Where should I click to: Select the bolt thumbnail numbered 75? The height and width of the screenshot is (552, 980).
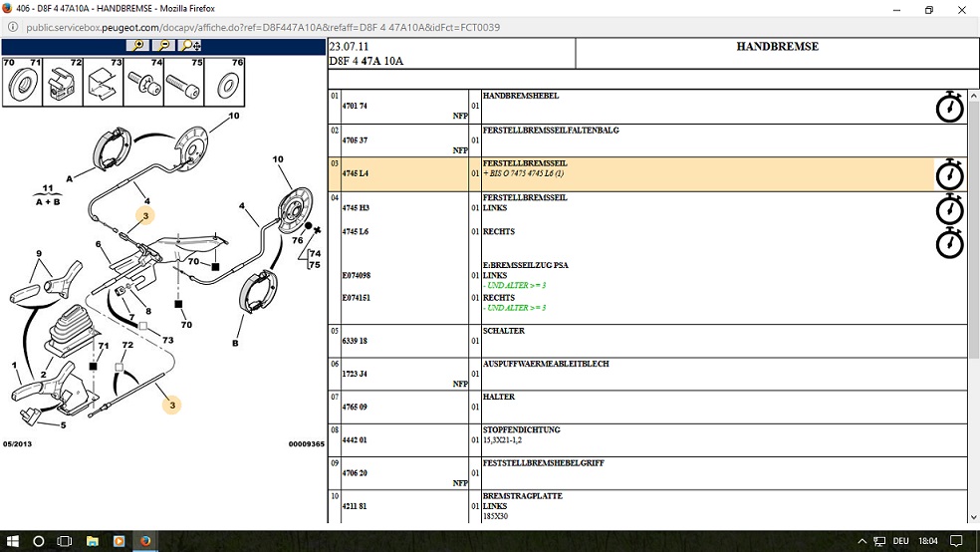point(183,82)
